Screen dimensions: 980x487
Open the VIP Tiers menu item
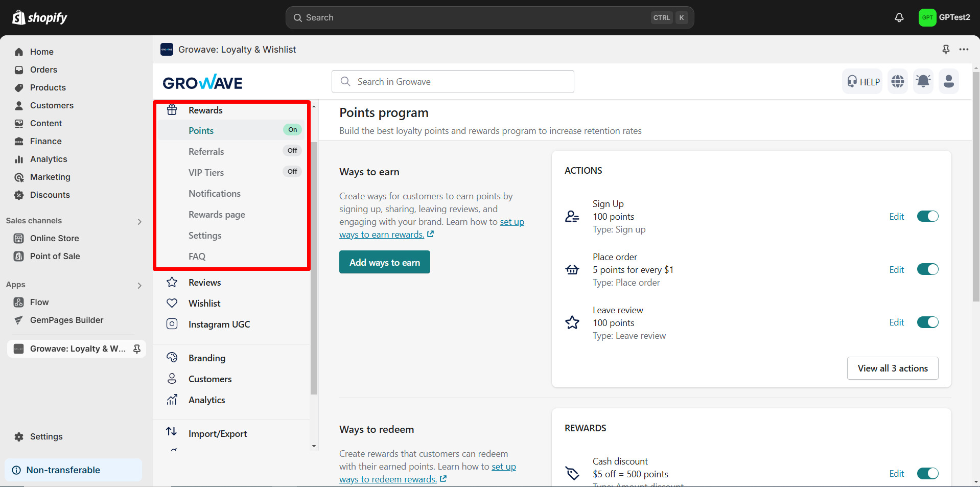pyautogui.click(x=206, y=173)
